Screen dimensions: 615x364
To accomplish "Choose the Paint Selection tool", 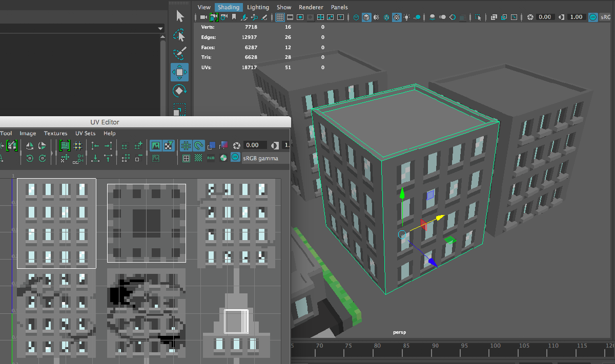I will tap(179, 54).
